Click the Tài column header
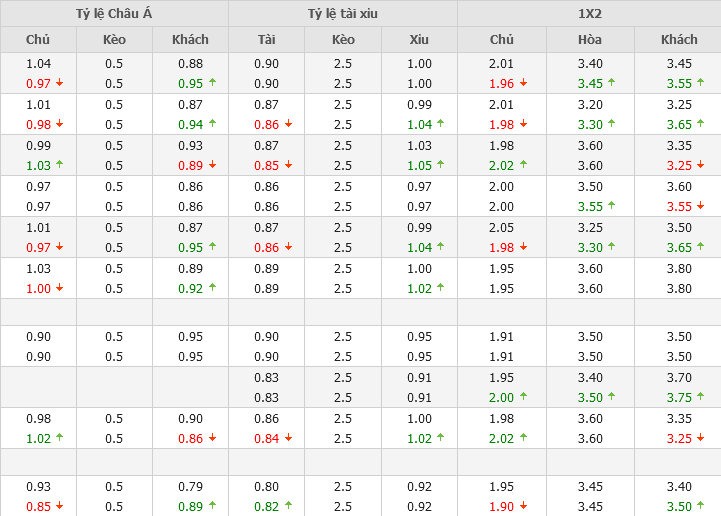Viewport: 721px width, 516px height. (x=266, y=40)
